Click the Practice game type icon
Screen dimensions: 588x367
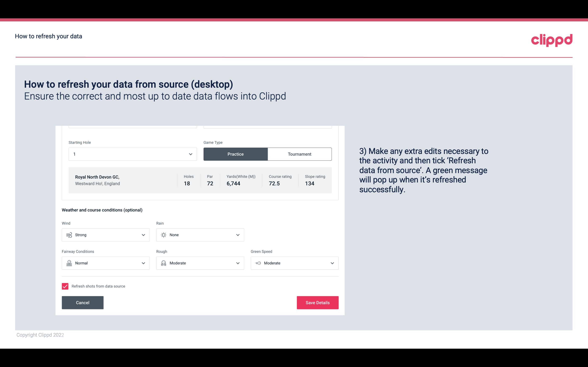coord(235,154)
